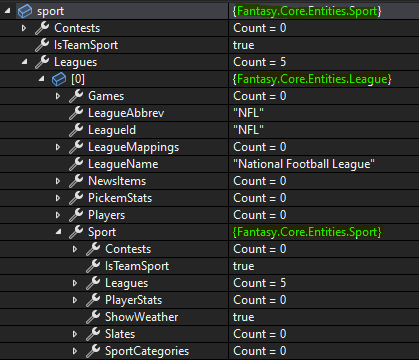
Task: Select the SportCategories property name
Action: click(147, 351)
